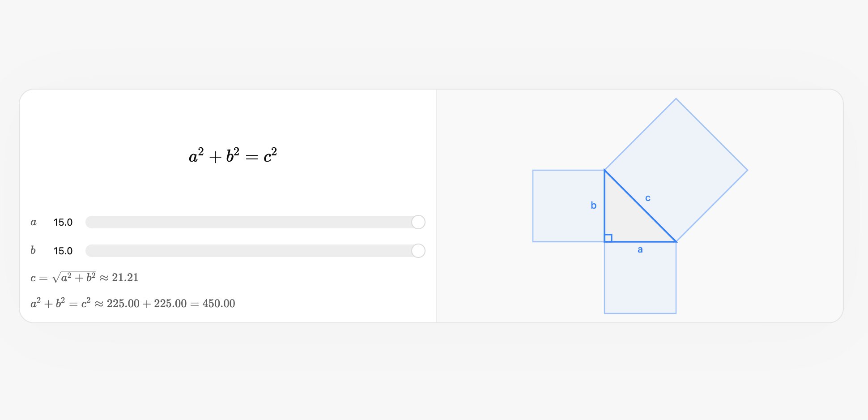Click the blue b label beside the triangle
This screenshot has width=868, height=420.
[594, 206]
